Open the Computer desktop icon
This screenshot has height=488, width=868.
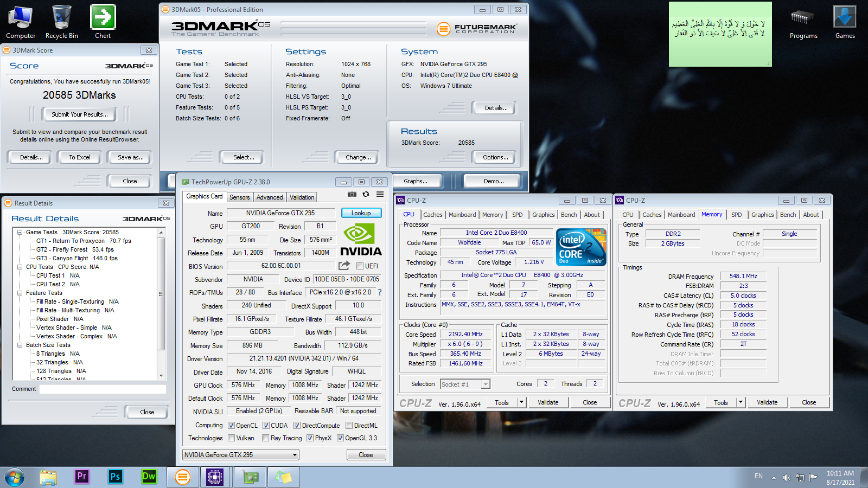[x=21, y=22]
